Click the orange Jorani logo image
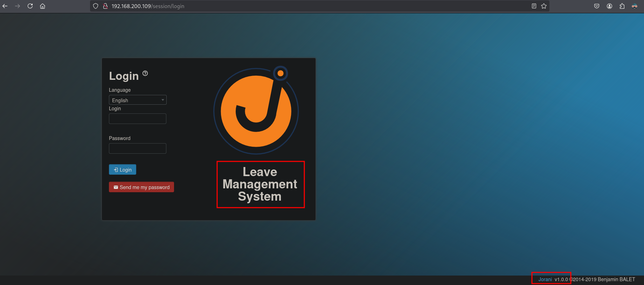 pyautogui.click(x=256, y=111)
